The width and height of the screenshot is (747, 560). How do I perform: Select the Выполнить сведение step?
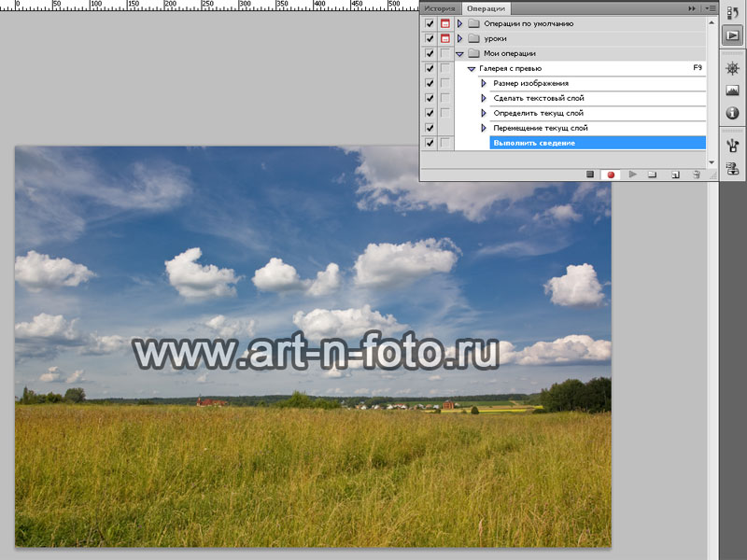(x=598, y=143)
